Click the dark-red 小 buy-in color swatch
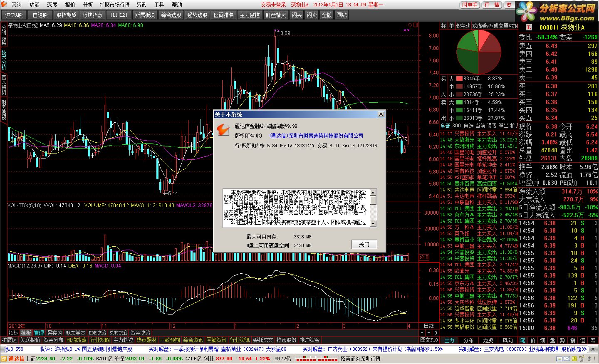The image size is (599, 364). coord(459,94)
